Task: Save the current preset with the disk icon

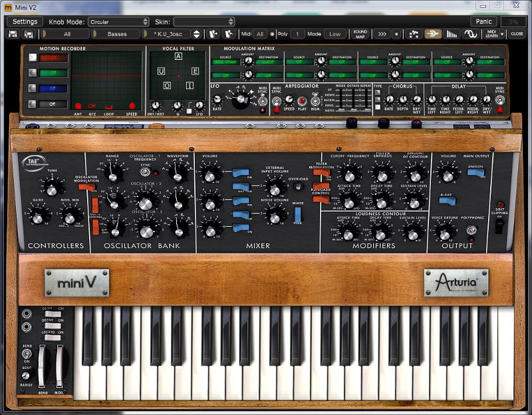Action: [13, 34]
